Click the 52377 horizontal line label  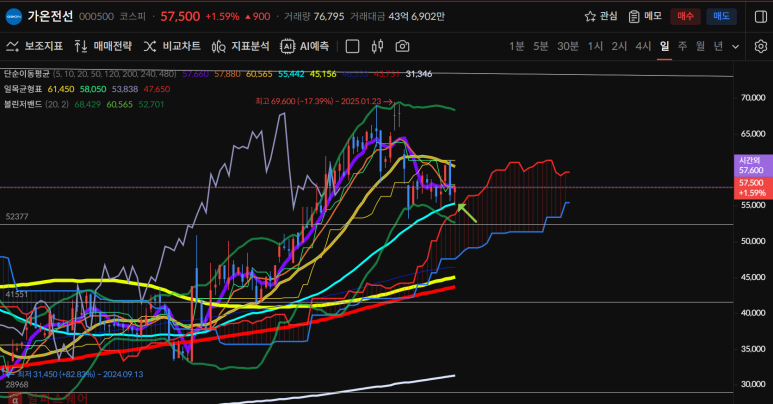tap(17, 217)
